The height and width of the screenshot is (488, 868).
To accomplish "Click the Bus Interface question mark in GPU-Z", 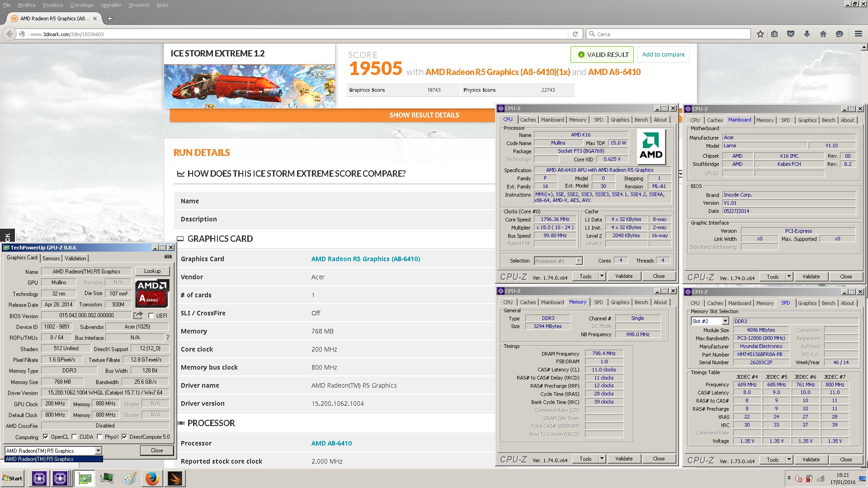I will 167,338.
